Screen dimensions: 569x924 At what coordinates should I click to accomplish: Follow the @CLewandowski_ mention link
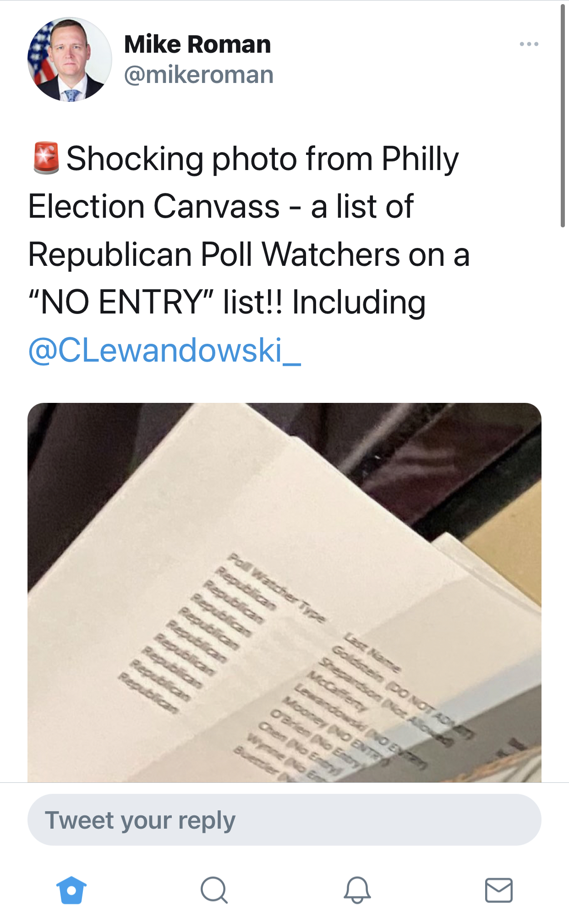coord(164,351)
